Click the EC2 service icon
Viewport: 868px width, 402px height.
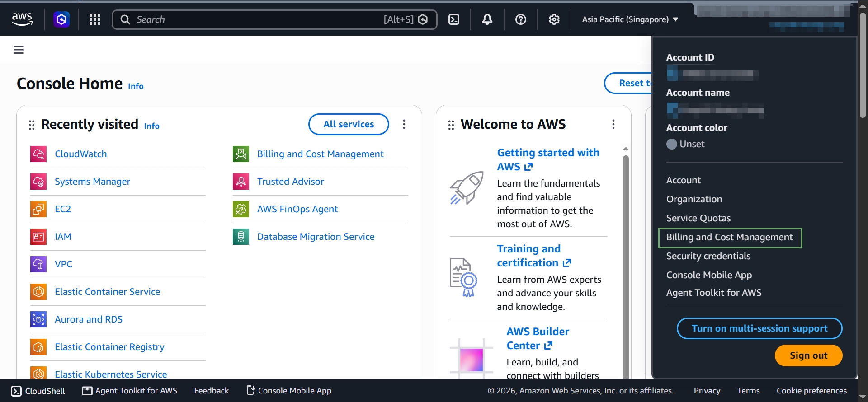pyautogui.click(x=38, y=209)
